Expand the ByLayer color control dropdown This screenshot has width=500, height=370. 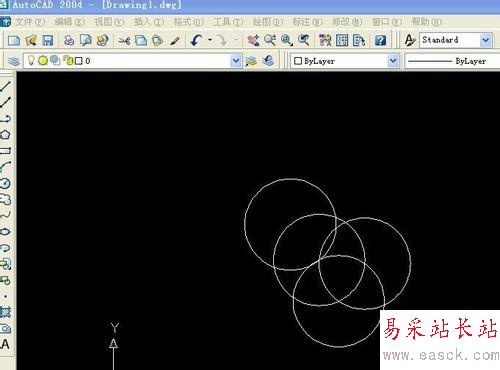pyautogui.click(x=393, y=61)
